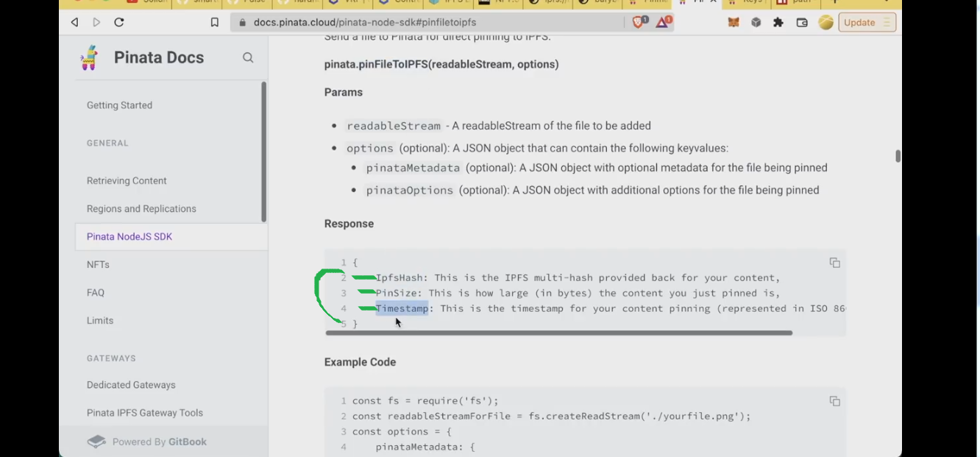Open the docs search magnifier

point(248,57)
